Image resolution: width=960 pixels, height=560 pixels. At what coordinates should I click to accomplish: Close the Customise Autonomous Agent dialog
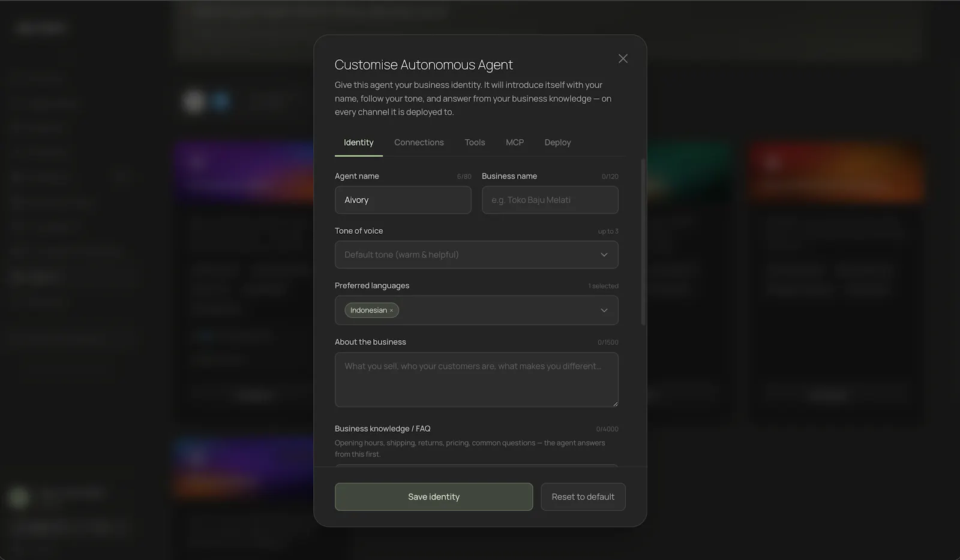[623, 59]
